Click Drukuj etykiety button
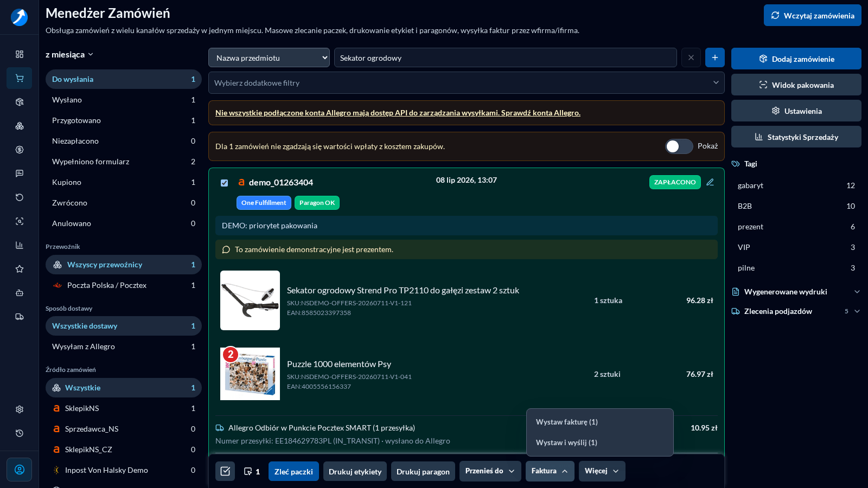 pos(355,471)
